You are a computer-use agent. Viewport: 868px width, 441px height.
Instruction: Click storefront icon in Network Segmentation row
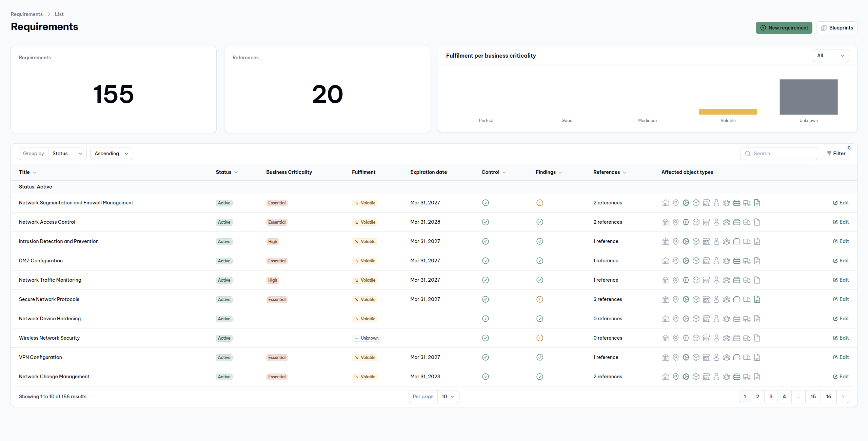(x=706, y=203)
